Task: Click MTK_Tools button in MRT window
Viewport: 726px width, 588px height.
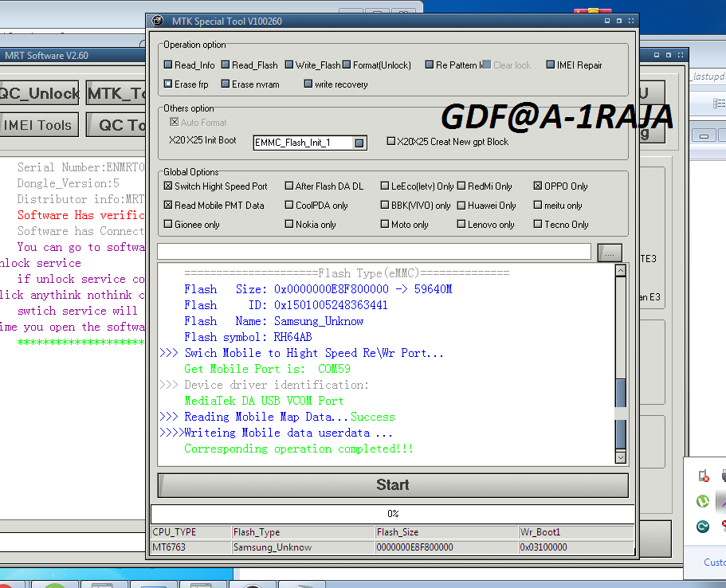Action: tap(116, 93)
